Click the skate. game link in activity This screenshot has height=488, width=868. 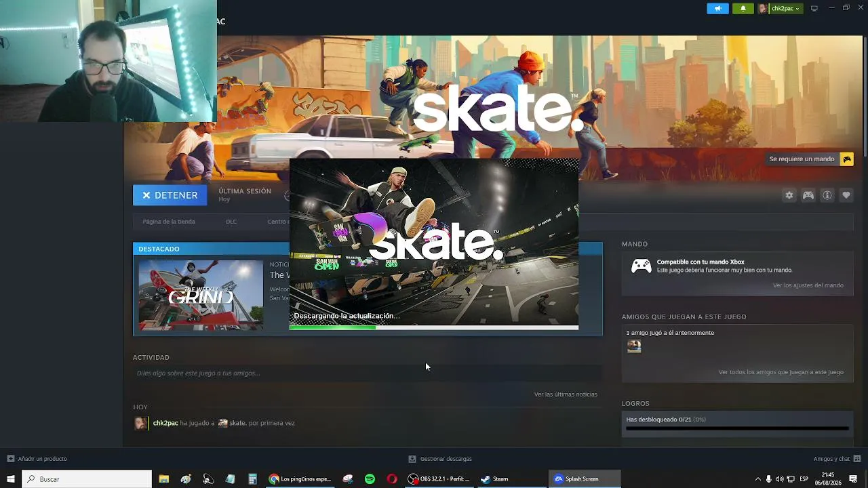(x=237, y=423)
